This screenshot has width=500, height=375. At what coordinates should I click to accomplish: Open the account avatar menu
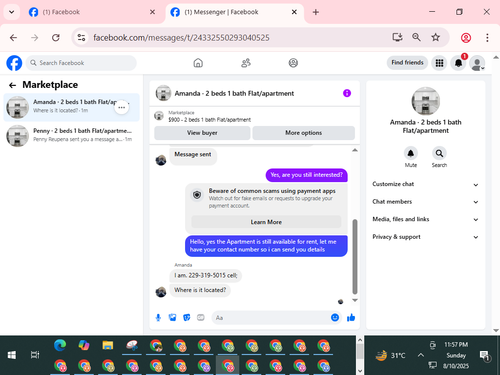point(477,63)
